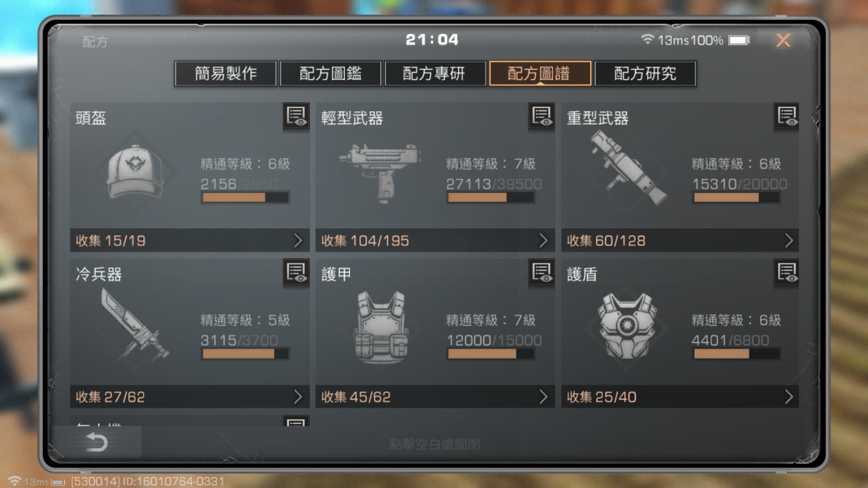Open the 輕型武器 list view icon
Image resolution: width=868 pixels, height=488 pixels.
(541, 116)
